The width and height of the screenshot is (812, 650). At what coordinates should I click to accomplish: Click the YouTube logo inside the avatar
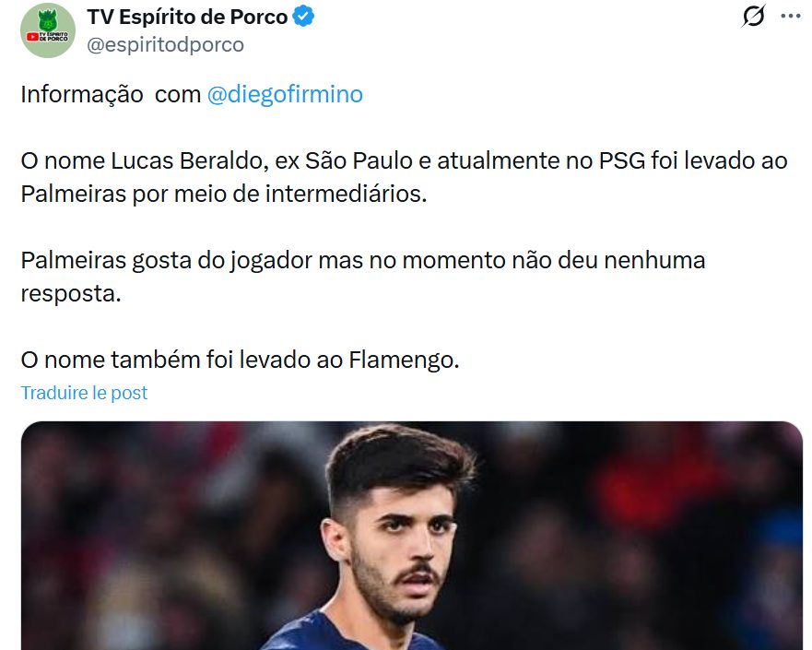32,37
